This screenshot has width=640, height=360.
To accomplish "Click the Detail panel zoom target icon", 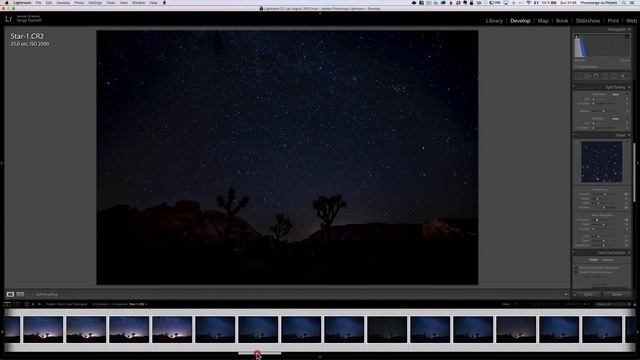I will pos(576,142).
